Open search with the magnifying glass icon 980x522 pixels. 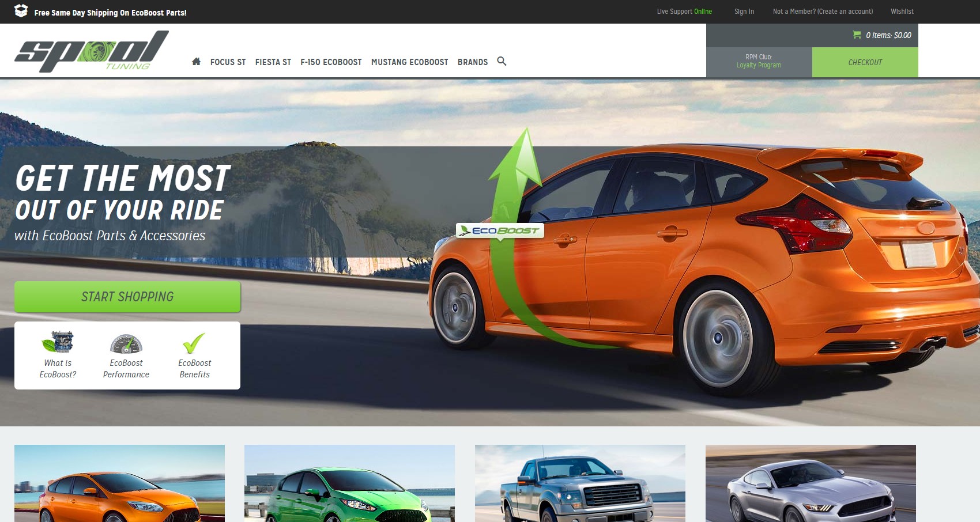click(502, 61)
